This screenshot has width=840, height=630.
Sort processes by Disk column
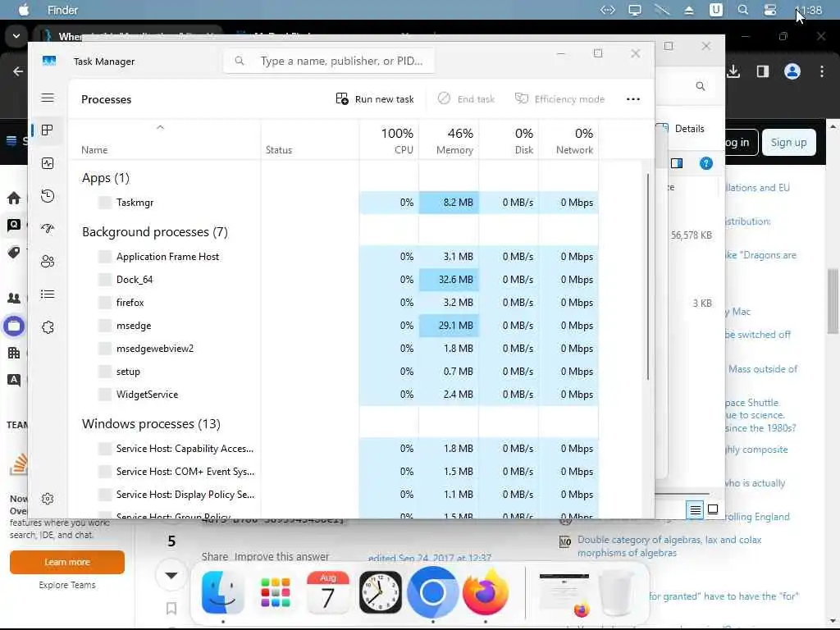point(524,141)
